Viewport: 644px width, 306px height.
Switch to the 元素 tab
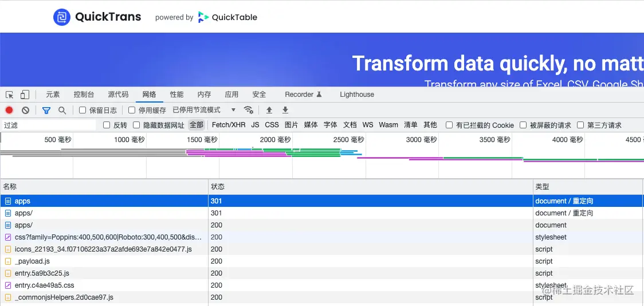point(53,95)
